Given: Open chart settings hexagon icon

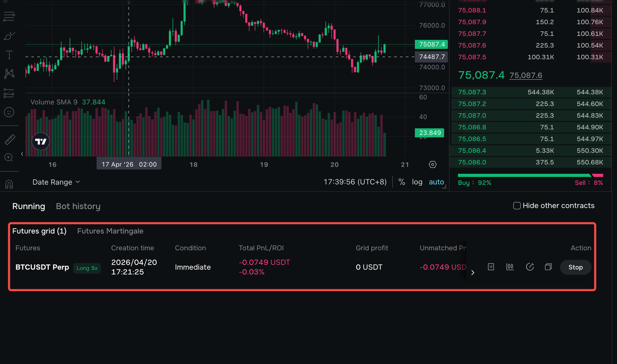Looking at the screenshot, I should 432,164.
